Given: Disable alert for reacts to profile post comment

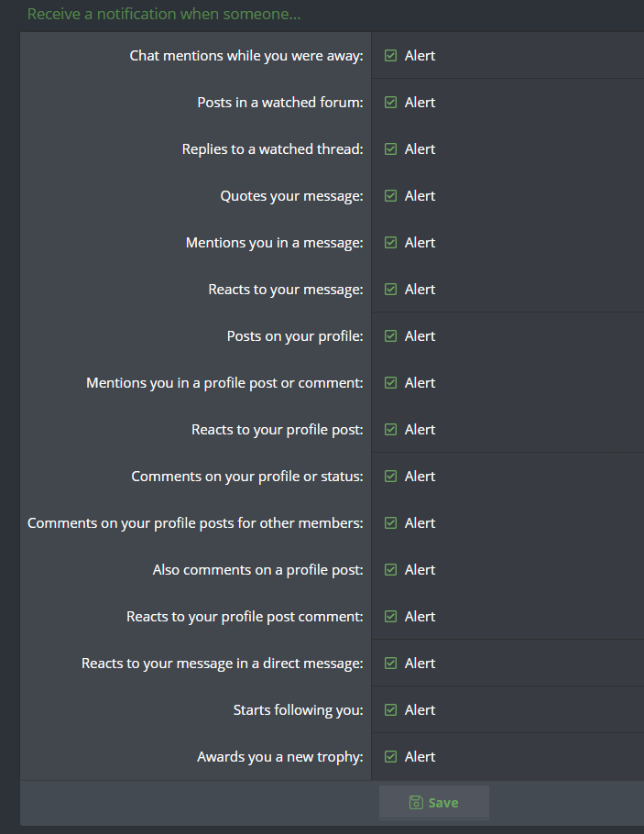Looking at the screenshot, I should 391,617.
